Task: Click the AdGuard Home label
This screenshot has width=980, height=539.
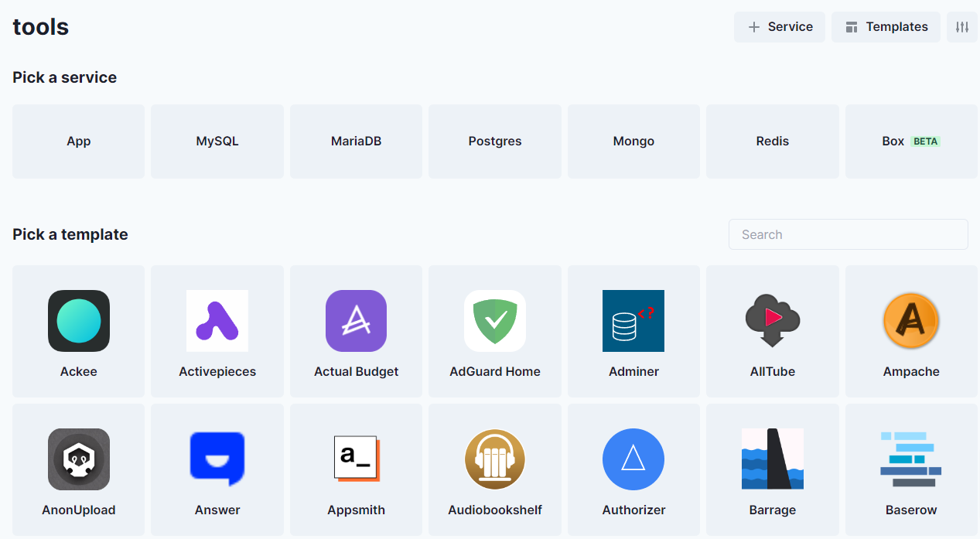Action: [495, 372]
